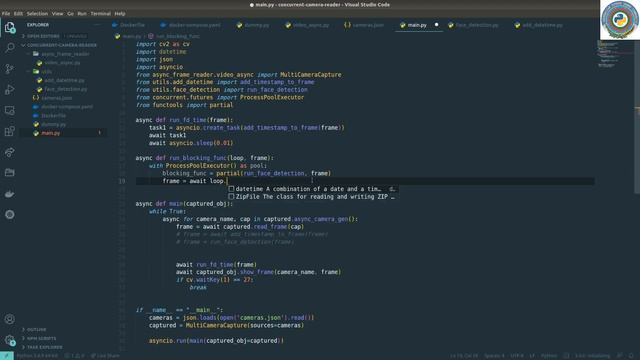Click the Python interpreter version in status bar

[x=37, y=356]
